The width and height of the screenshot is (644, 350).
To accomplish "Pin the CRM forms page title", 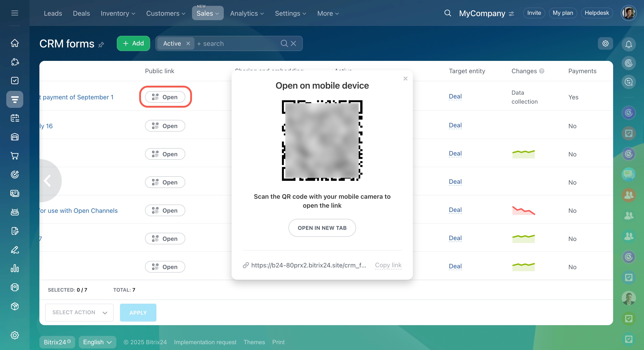I will click(x=101, y=45).
